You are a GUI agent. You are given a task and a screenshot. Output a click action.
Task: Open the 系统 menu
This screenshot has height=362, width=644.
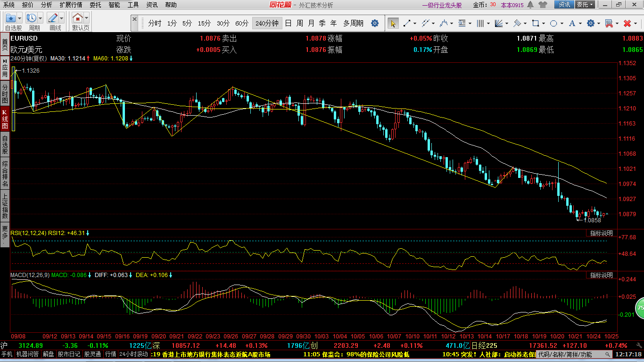coord(8,5)
